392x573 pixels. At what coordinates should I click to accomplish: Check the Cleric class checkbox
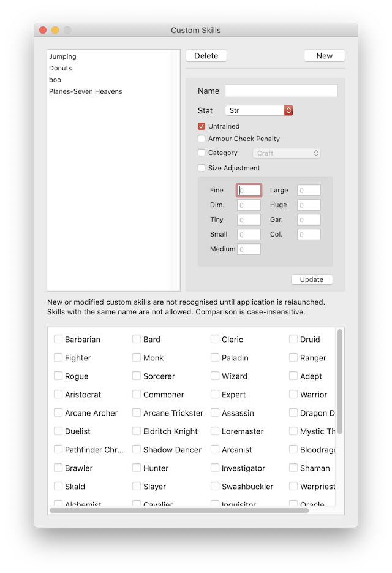pos(215,339)
